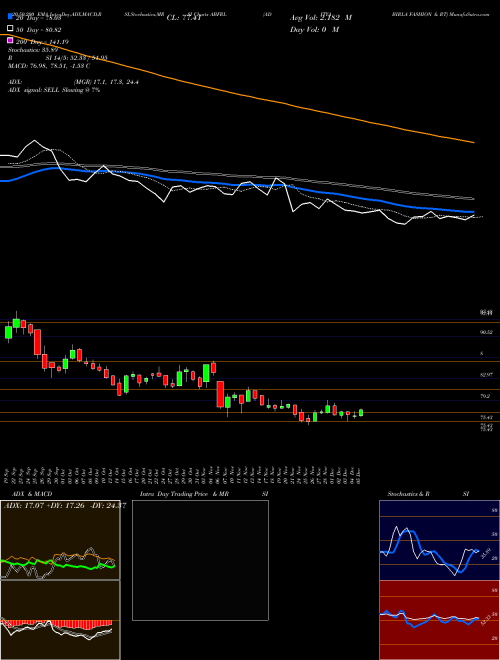Click the 'ADX signal: SELL Slowing @ 7%' text
Viewport: 500px width, 660px height.
pyautogui.click(x=54, y=90)
